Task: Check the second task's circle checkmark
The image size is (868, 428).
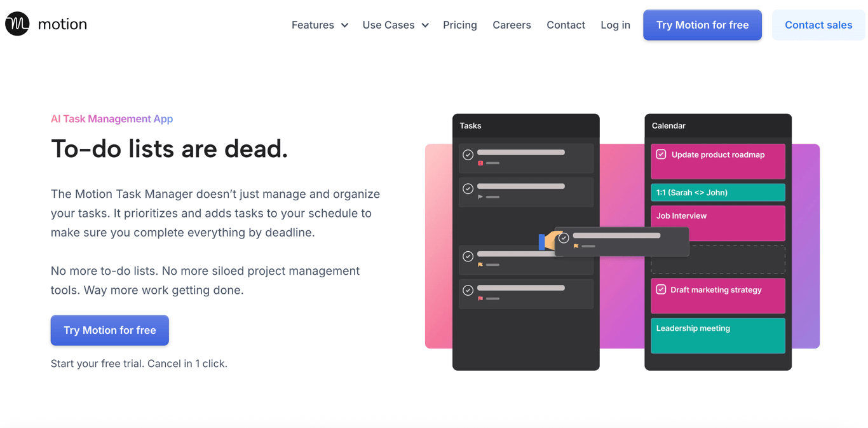Action: pos(468,188)
